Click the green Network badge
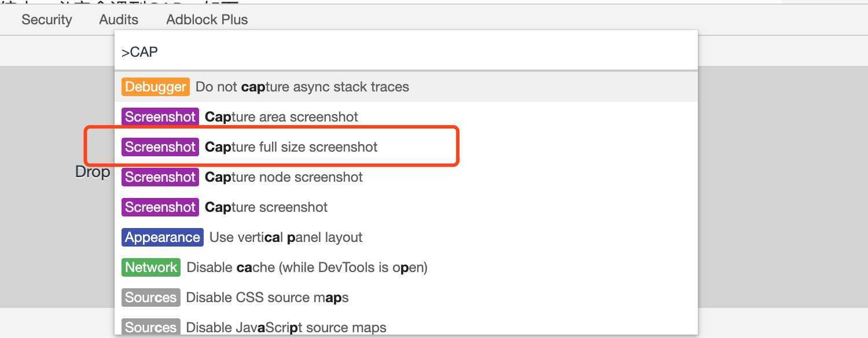Viewport: 868px width, 338px height. (x=151, y=267)
